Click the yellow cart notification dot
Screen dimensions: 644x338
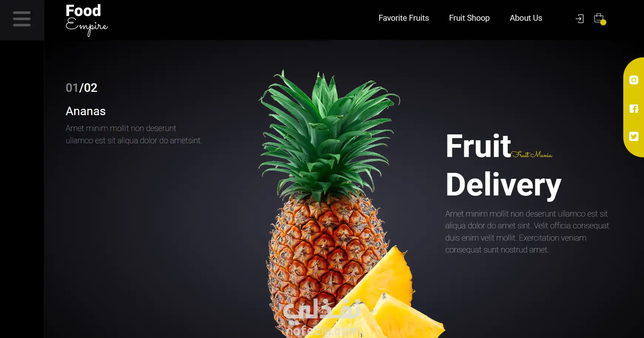(x=603, y=22)
